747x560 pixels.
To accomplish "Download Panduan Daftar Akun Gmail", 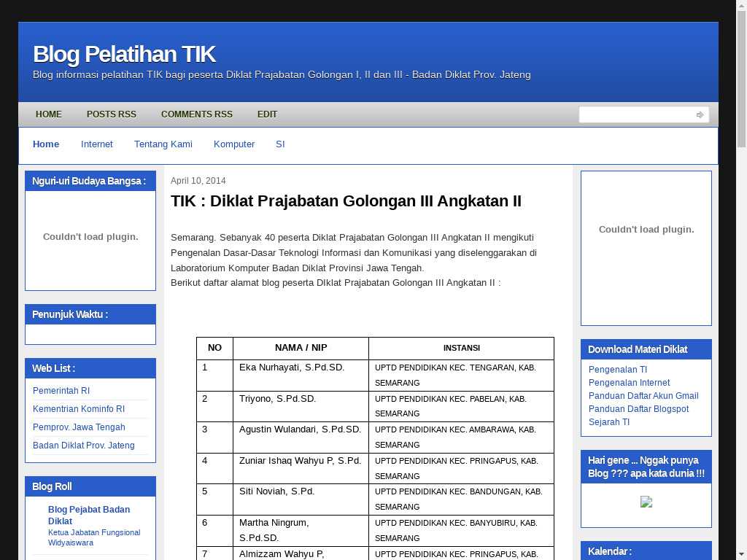I will [x=643, y=396].
